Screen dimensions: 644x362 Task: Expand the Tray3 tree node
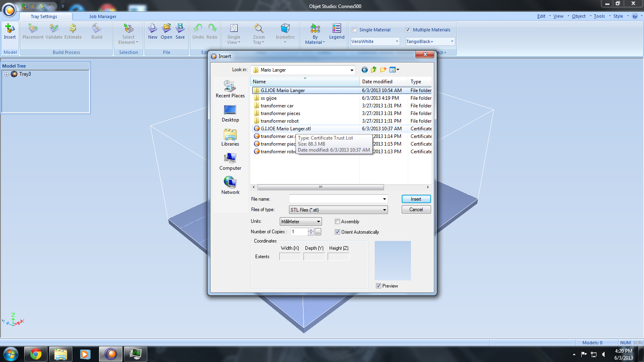click(6, 74)
